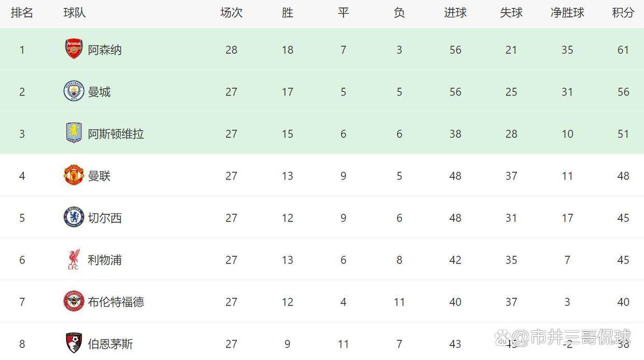This screenshot has width=644, height=360.
Task: Click the Arsenal club crest icon
Action: coord(74,49)
